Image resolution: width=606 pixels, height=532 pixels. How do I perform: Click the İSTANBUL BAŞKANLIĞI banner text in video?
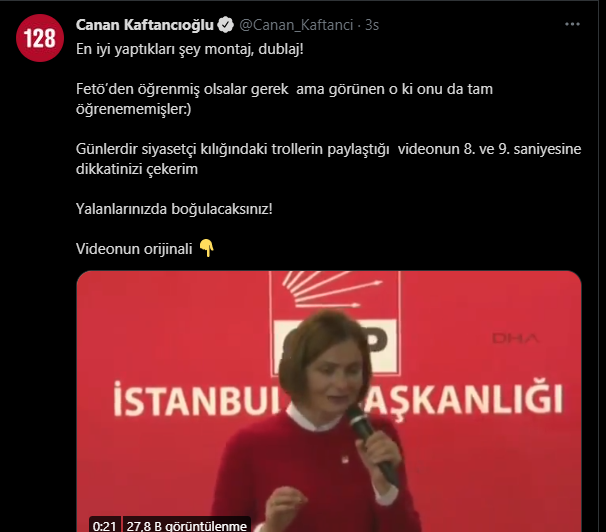click(338, 399)
